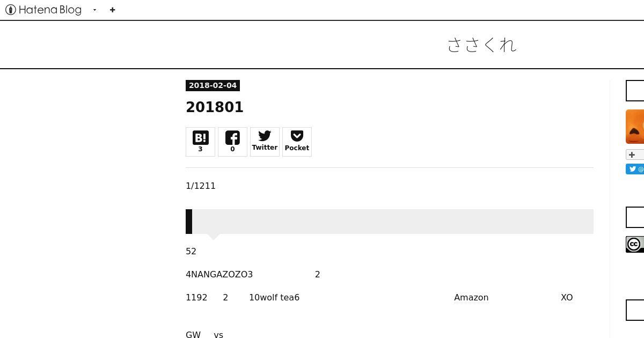
Task: Click the blue Twitter follow button
Action: (635, 169)
